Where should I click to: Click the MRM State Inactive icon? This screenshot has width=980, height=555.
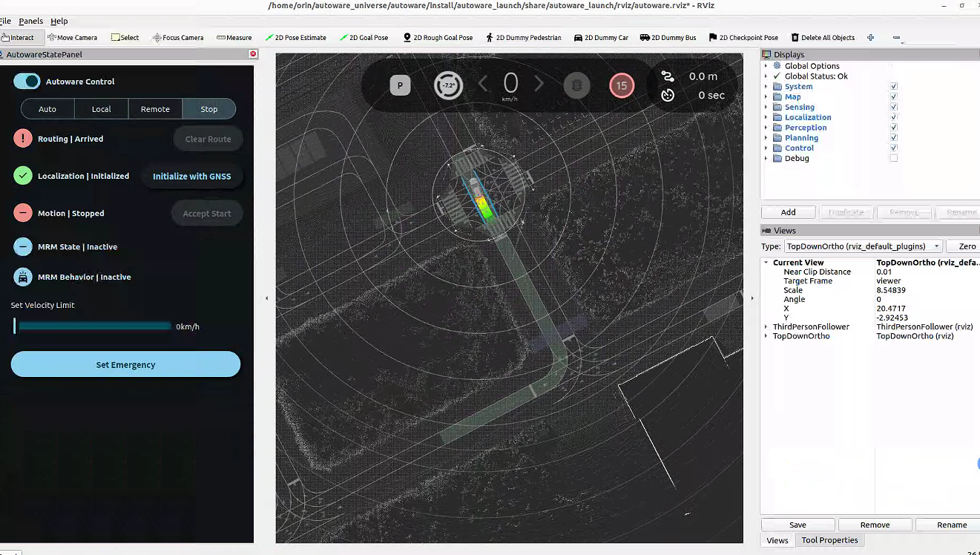pos(23,246)
